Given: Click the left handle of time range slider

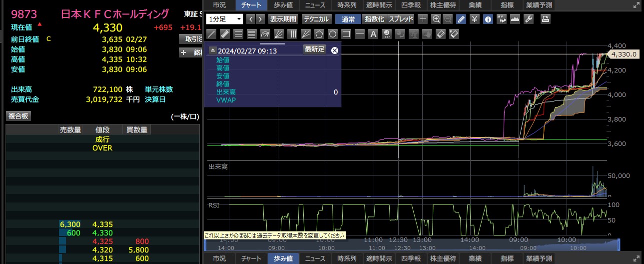Looking at the screenshot, I should (205, 245).
